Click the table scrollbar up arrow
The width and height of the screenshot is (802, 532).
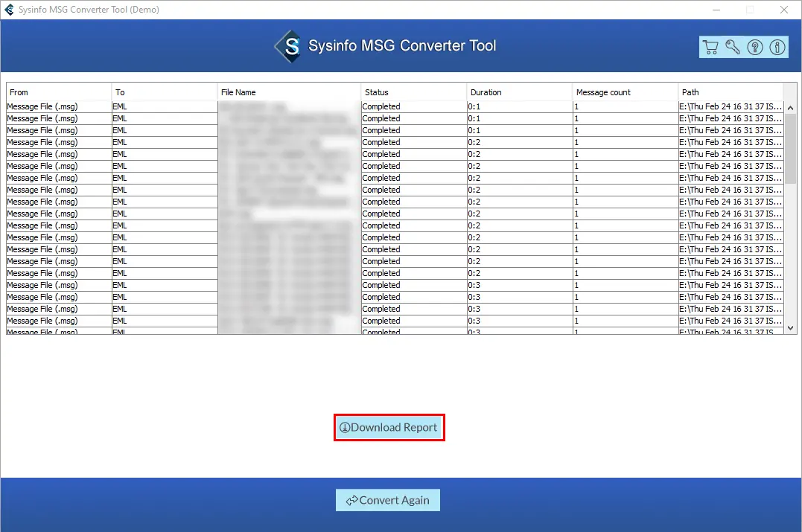[790, 108]
